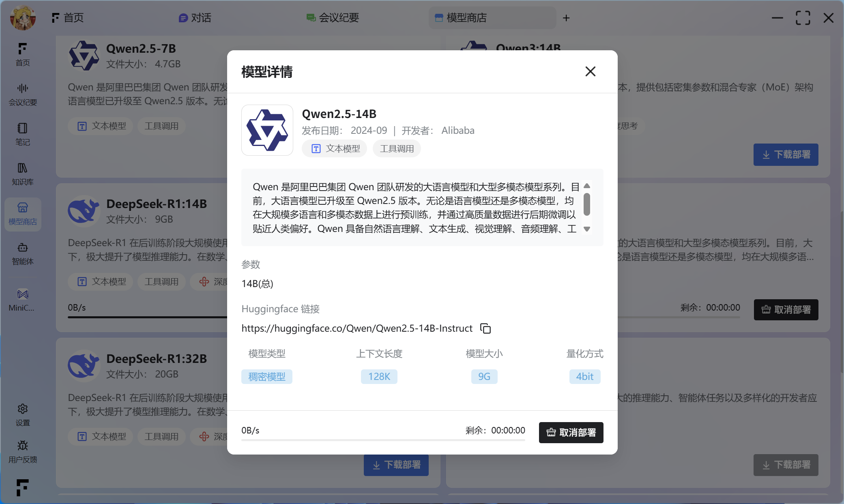Click 取消部署 in the model details dialog
Image resolution: width=844 pixels, height=504 pixels.
pos(571,432)
